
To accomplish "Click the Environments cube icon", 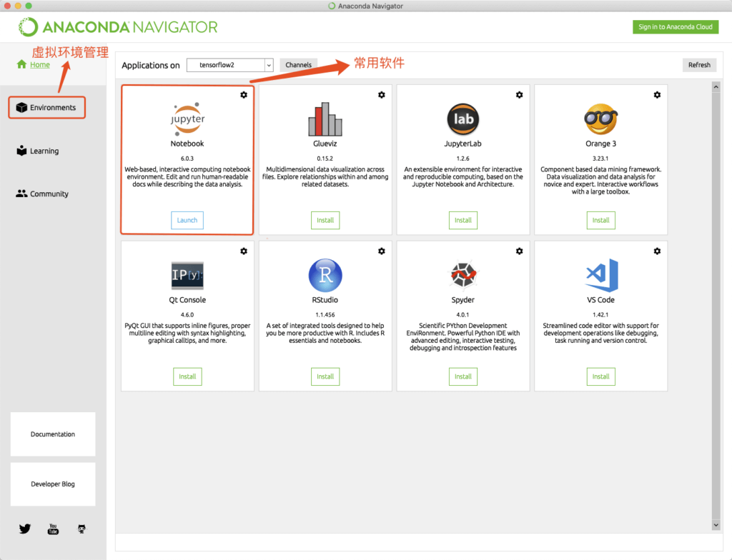I will [x=21, y=107].
